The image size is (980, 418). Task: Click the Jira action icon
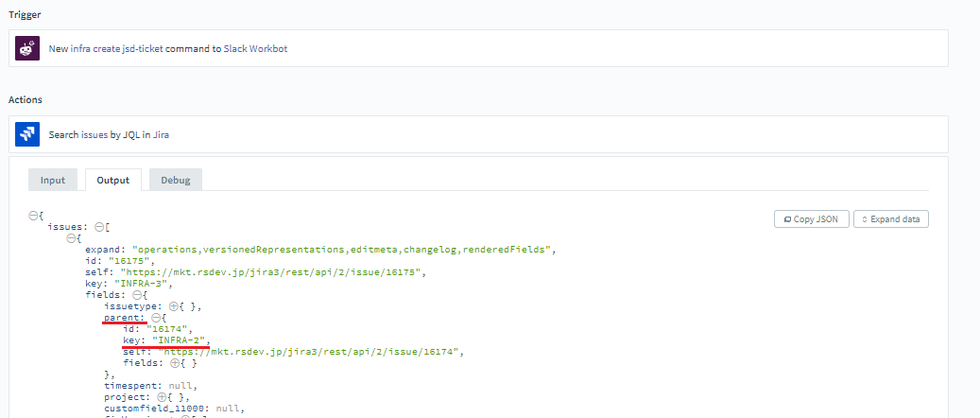[27, 134]
